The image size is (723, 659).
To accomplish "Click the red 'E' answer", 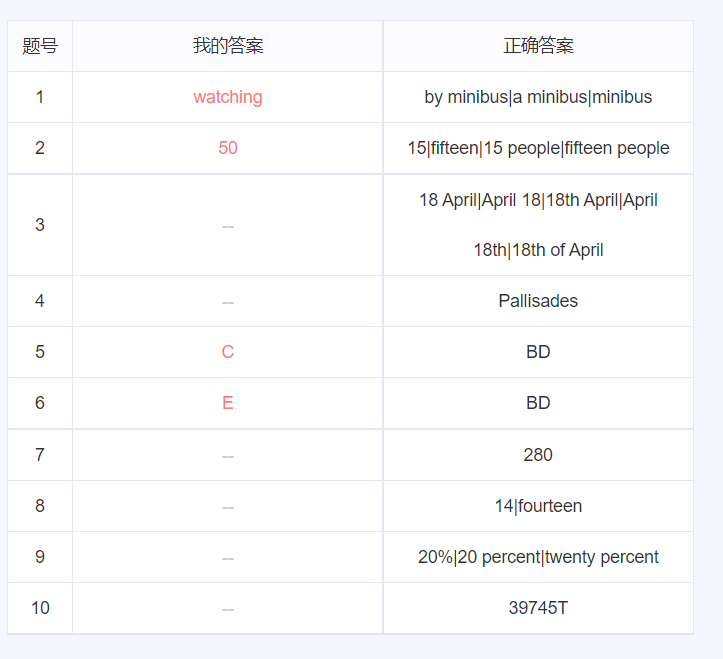I will 228,403.
